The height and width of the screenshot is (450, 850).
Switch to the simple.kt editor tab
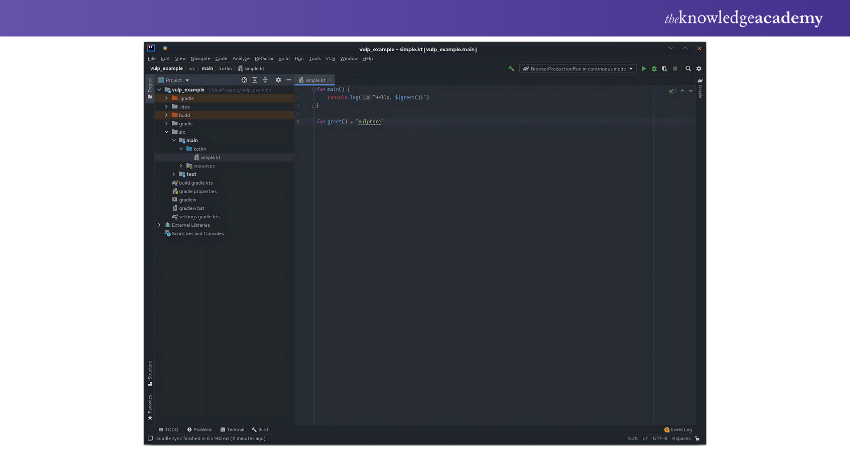[x=314, y=80]
